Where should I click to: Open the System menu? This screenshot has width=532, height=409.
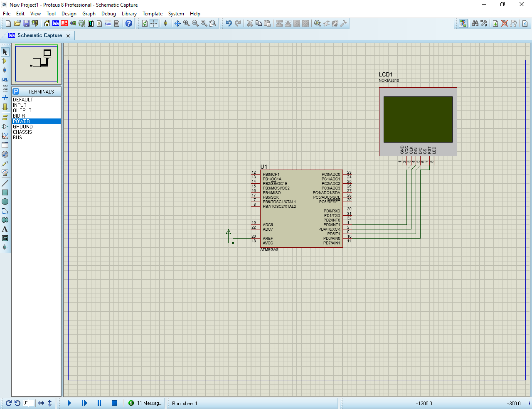(x=176, y=14)
